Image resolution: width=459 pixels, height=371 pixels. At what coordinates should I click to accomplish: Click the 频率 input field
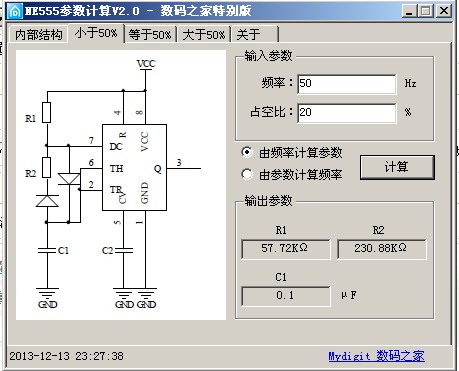(x=346, y=84)
